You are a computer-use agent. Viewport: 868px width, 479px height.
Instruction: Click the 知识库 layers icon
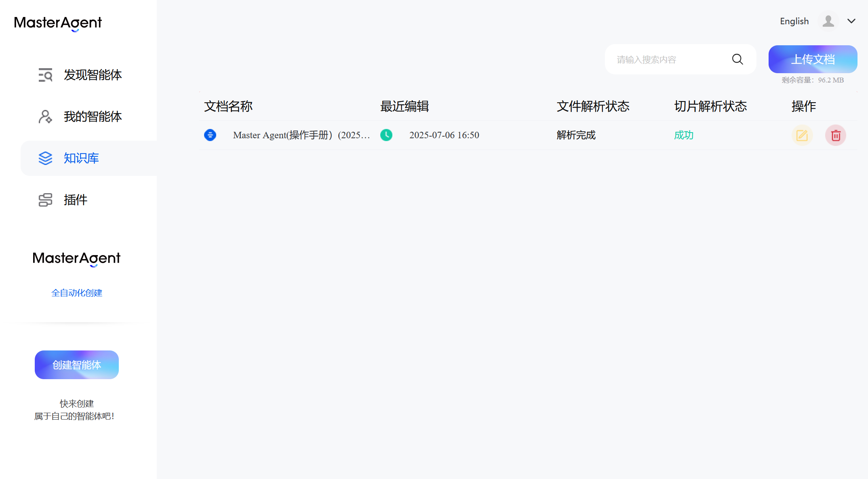(45, 158)
